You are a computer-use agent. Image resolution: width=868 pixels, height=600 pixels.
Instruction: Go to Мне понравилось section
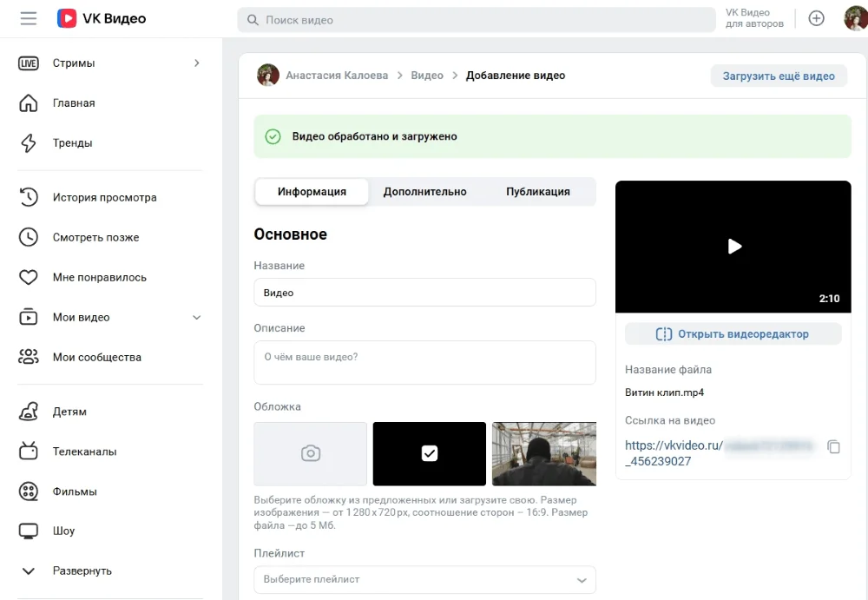99,278
